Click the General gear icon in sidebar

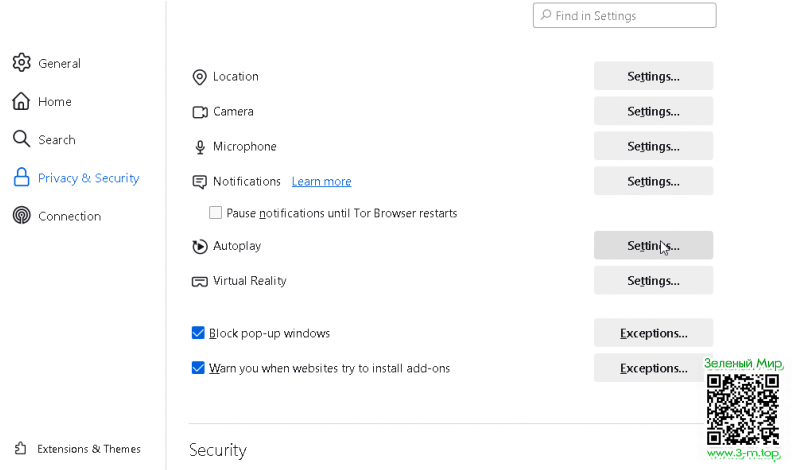21,63
